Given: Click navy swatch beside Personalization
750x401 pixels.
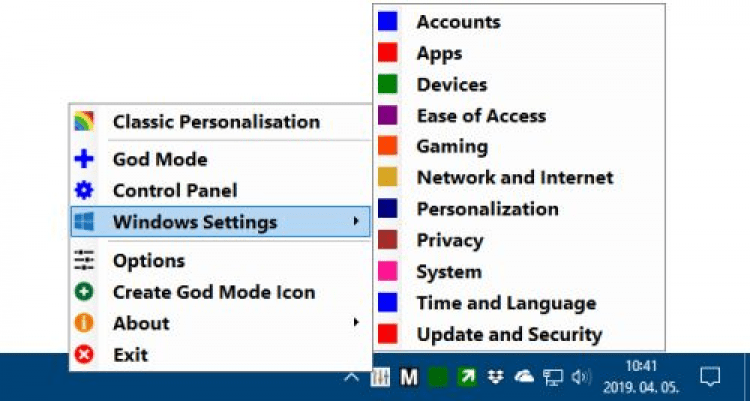Looking at the screenshot, I should (387, 209).
